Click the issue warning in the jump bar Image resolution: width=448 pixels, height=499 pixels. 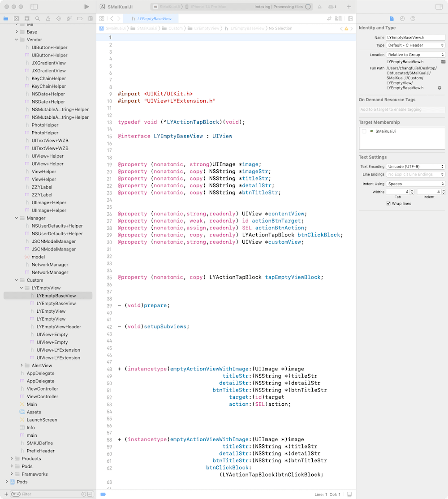[x=346, y=29]
